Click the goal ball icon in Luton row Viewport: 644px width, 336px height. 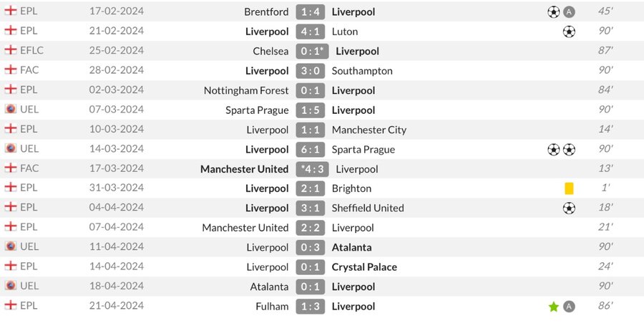(569, 32)
